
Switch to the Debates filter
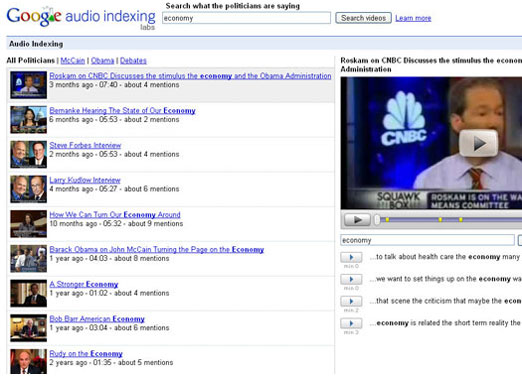133,61
